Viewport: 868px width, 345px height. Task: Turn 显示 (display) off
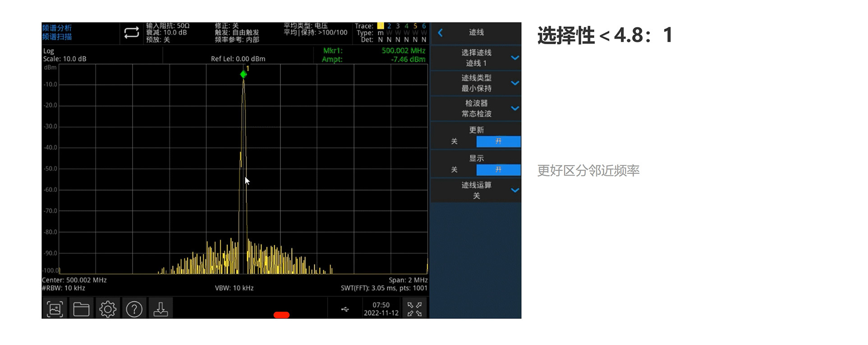click(454, 170)
